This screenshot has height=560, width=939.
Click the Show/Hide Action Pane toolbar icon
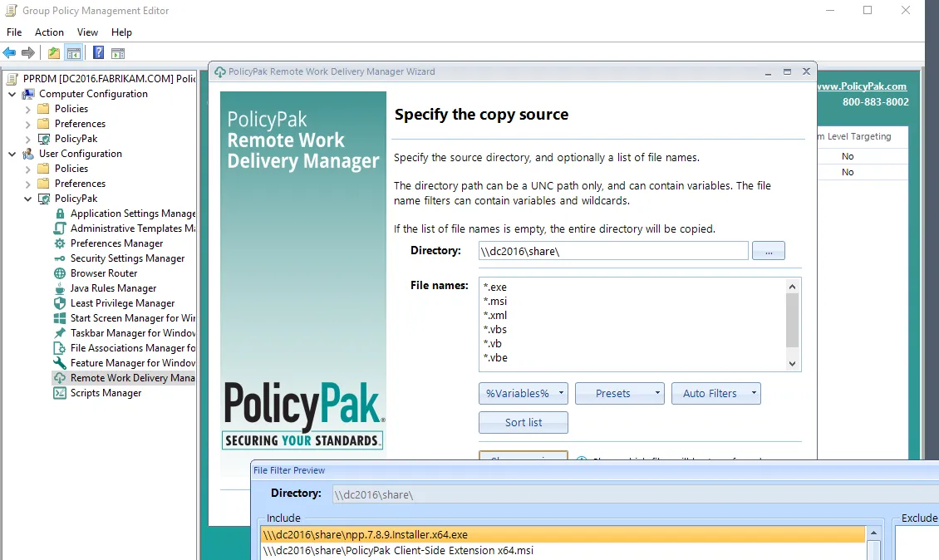coord(118,52)
